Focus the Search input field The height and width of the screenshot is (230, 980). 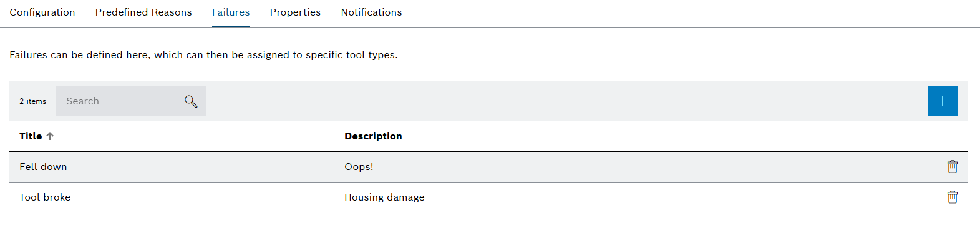coord(131,101)
